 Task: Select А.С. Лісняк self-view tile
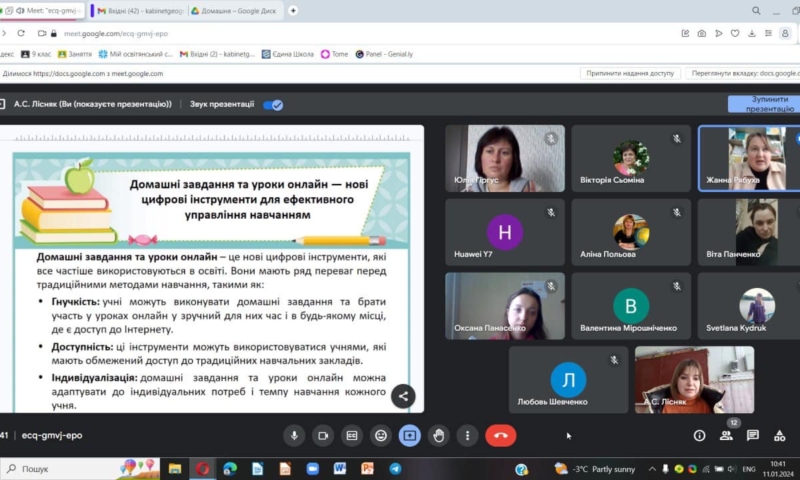pos(694,380)
